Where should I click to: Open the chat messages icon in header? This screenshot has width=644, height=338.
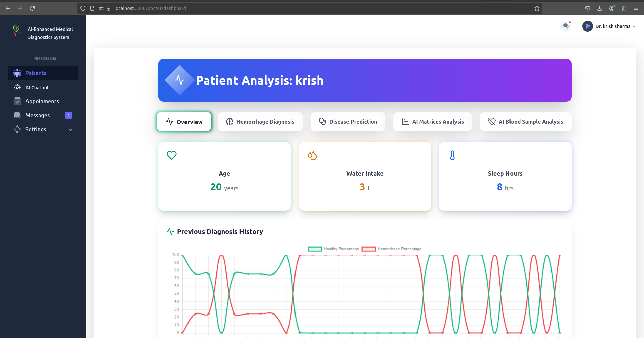pos(566,26)
